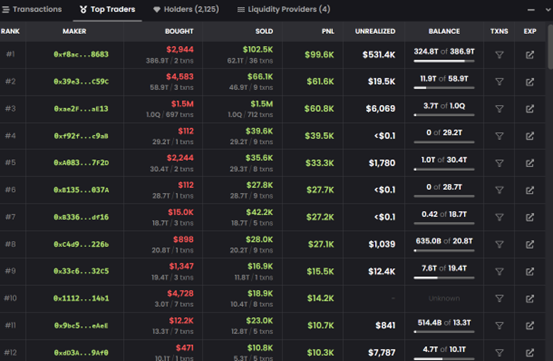Screen dimensions: 553x361
Task: Open maker address 0x39e3...C59C
Action: pos(81,81)
